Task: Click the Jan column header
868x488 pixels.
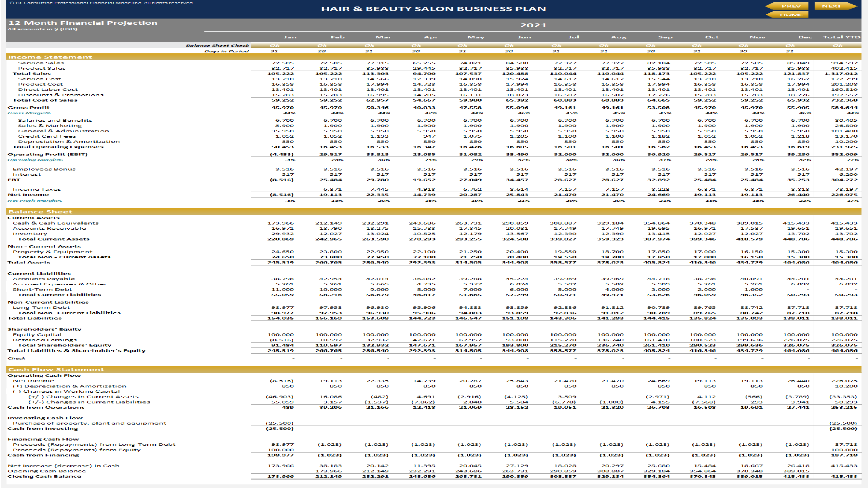Action: pos(290,37)
